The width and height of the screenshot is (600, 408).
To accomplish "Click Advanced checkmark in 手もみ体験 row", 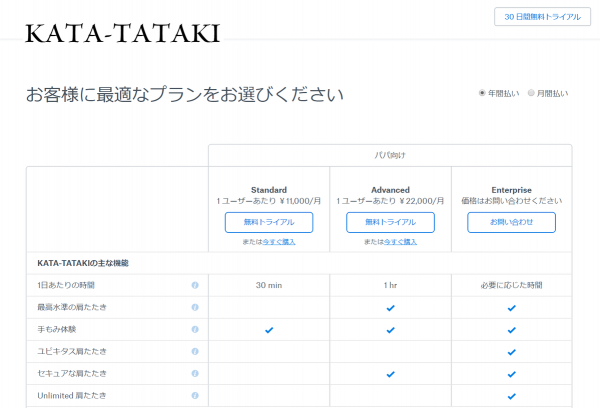I will [x=390, y=330].
